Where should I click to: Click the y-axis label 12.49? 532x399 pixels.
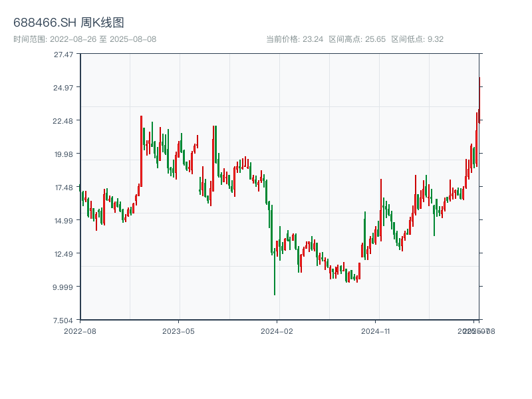click(64, 254)
